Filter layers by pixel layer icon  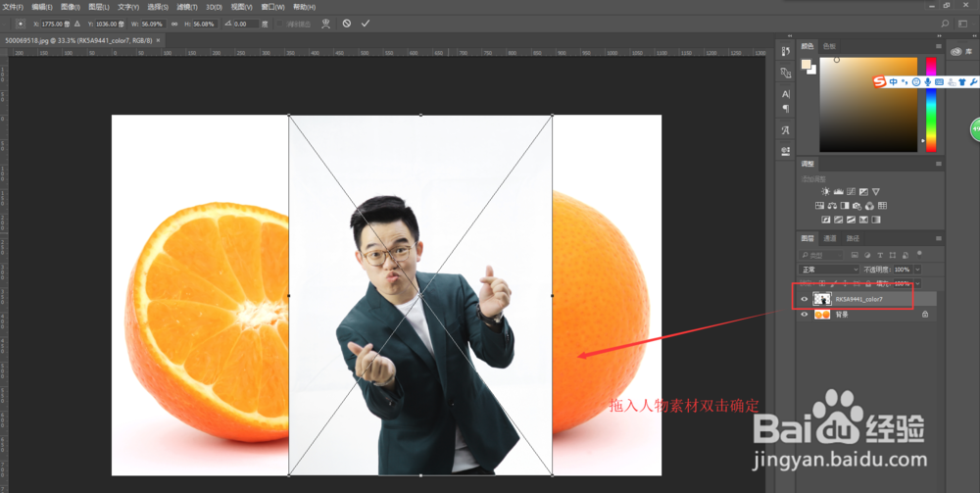(x=855, y=255)
